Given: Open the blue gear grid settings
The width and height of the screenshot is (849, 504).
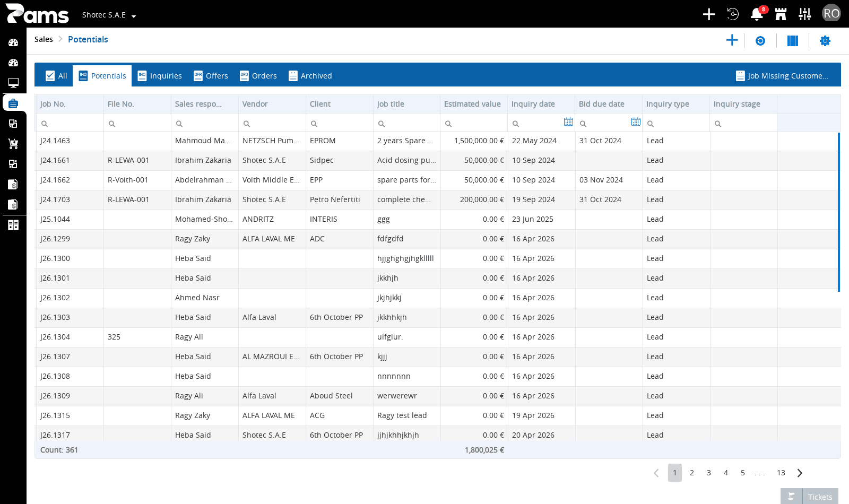Looking at the screenshot, I should point(825,41).
